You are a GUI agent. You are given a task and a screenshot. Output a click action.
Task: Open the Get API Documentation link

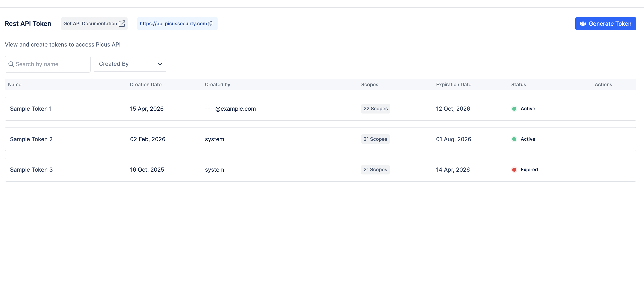(90, 24)
